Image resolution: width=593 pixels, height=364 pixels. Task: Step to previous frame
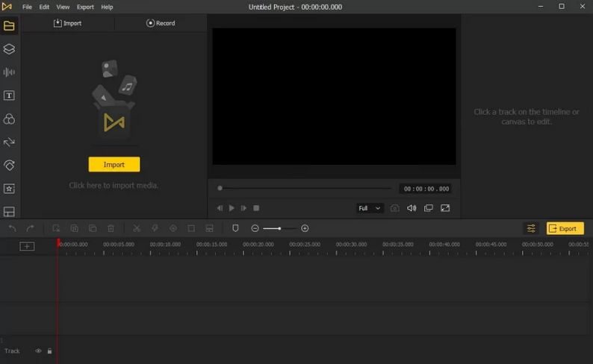click(x=220, y=208)
